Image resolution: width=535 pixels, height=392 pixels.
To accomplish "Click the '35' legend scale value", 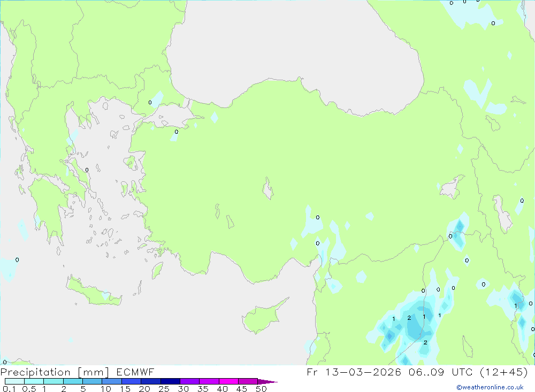I will pos(203,389).
